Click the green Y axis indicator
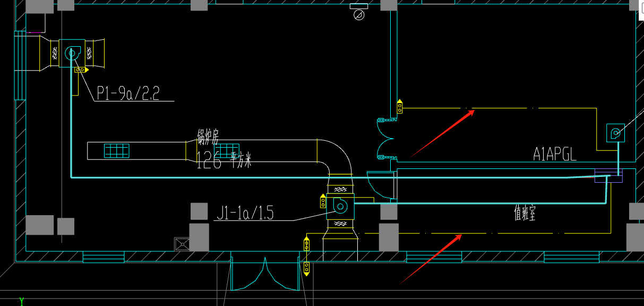The width and height of the screenshot is (644, 306). click(x=22, y=301)
